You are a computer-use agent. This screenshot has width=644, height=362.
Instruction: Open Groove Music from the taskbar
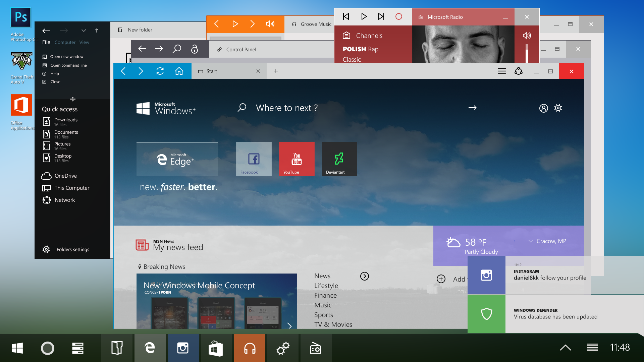pyautogui.click(x=250, y=348)
